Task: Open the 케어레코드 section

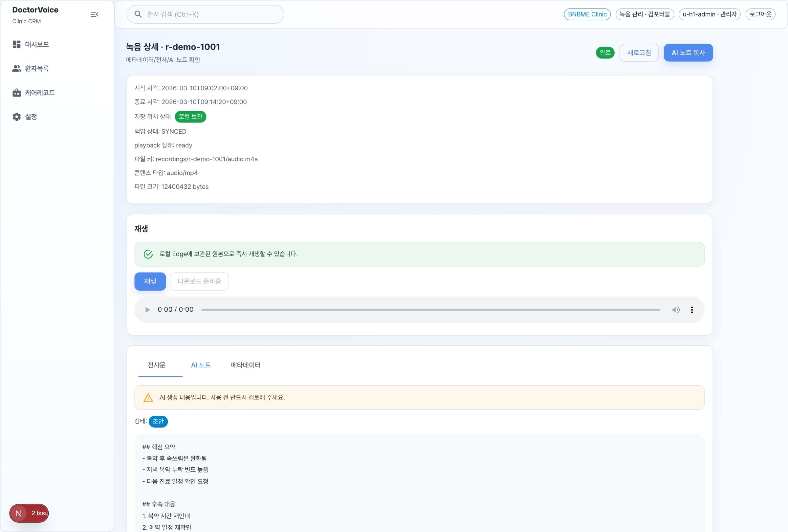Action: (x=40, y=92)
